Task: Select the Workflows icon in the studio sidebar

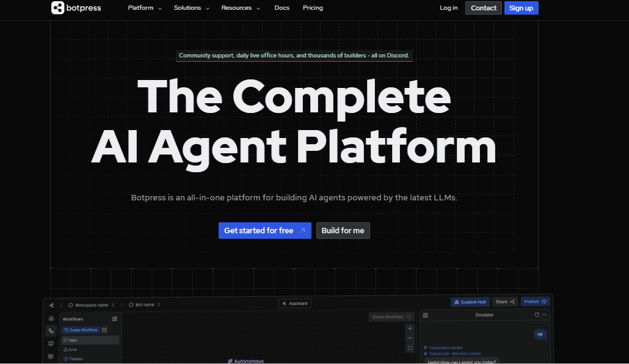Action: point(51,331)
